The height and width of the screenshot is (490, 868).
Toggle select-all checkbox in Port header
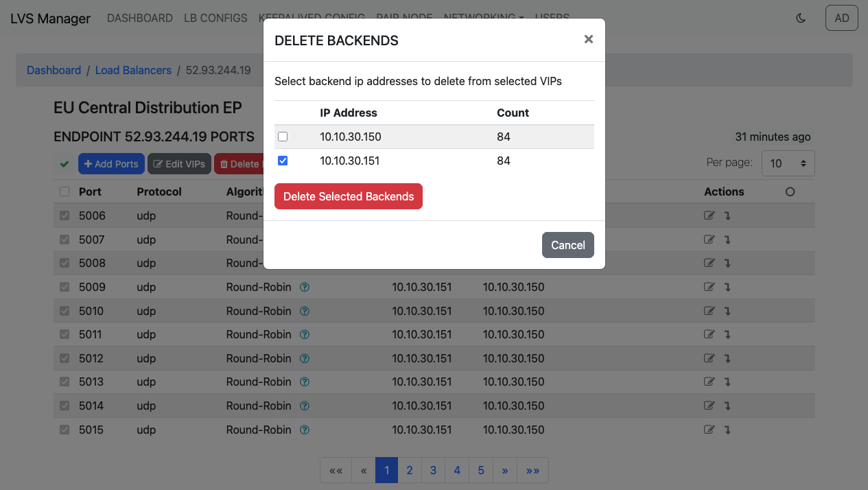click(64, 192)
